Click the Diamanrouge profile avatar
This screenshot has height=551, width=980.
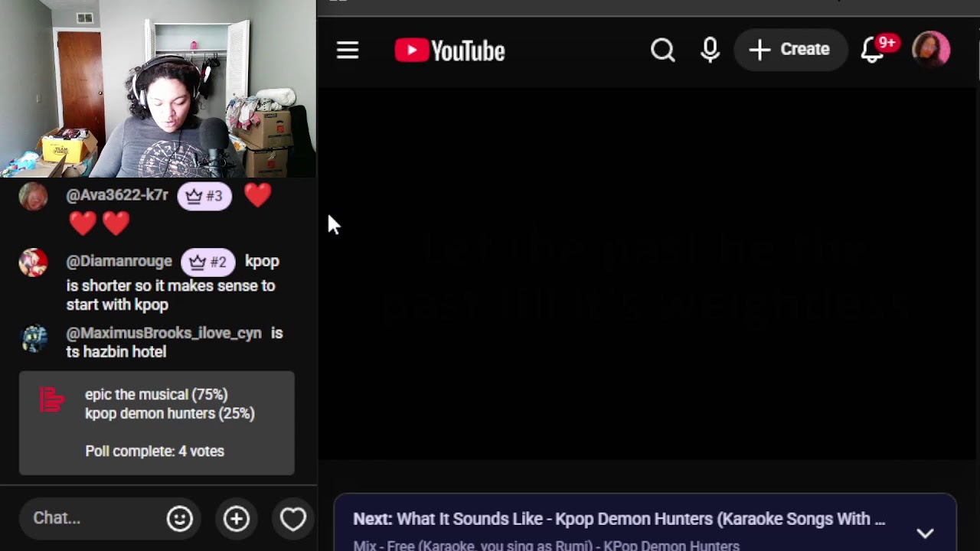[x=33, y=262]
